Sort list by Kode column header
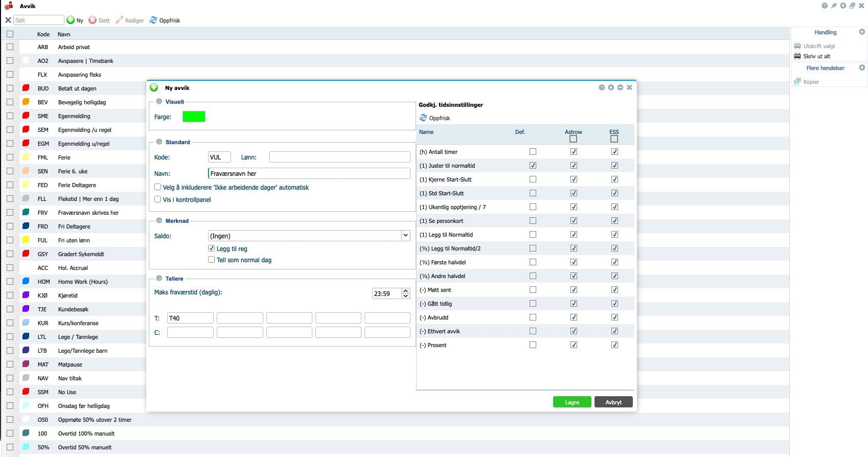868x457 pixels. point(43,34)
